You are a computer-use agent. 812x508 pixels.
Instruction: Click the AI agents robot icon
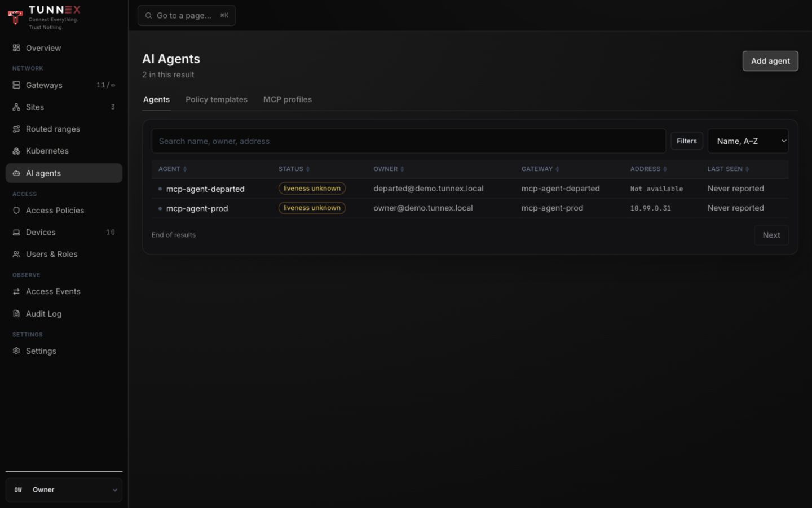click(16, 173)
